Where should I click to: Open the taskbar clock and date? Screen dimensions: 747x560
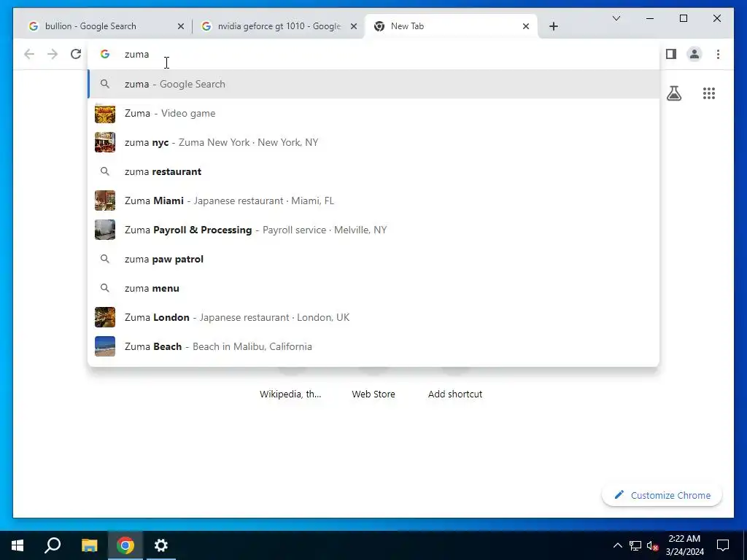click(684, 545)
